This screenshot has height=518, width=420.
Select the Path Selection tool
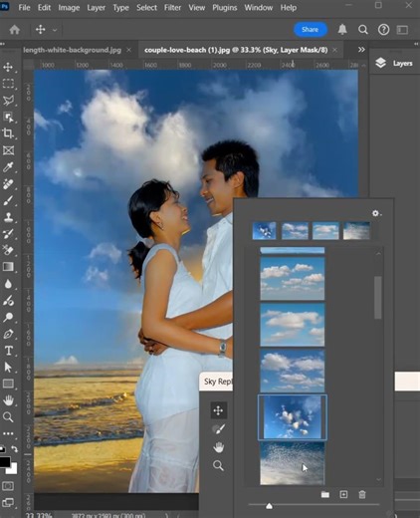pyautogui.click(x=8, y=367)
